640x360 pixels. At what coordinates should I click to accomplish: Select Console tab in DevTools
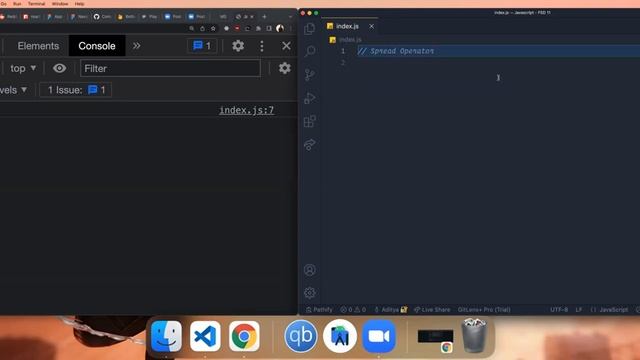[97, 46]
